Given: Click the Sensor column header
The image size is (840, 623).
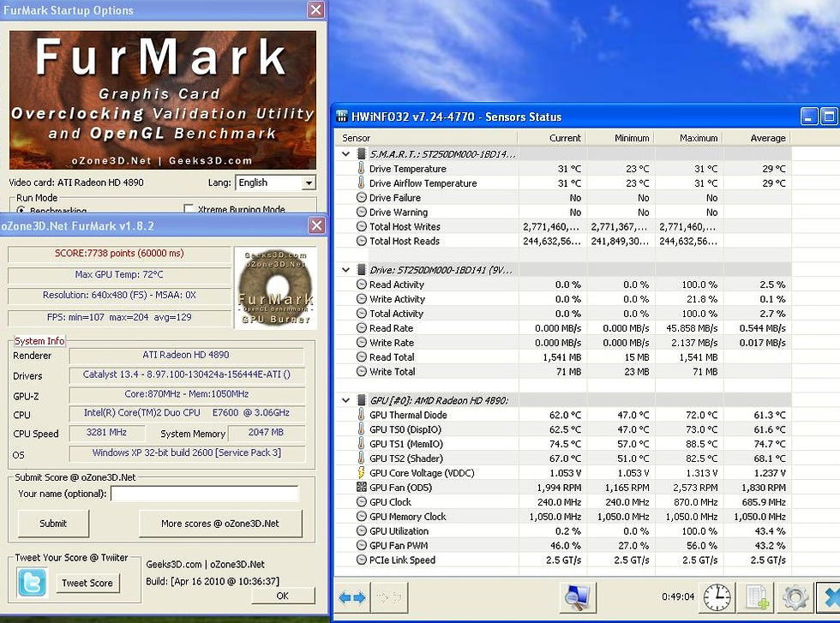Looking at the screenshot, I should pyautogui.click(x=426, y=138).
